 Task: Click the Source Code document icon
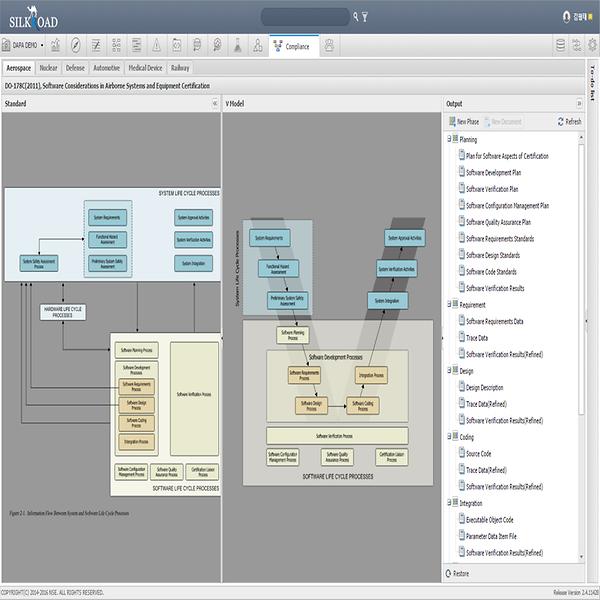pos(459,454)
